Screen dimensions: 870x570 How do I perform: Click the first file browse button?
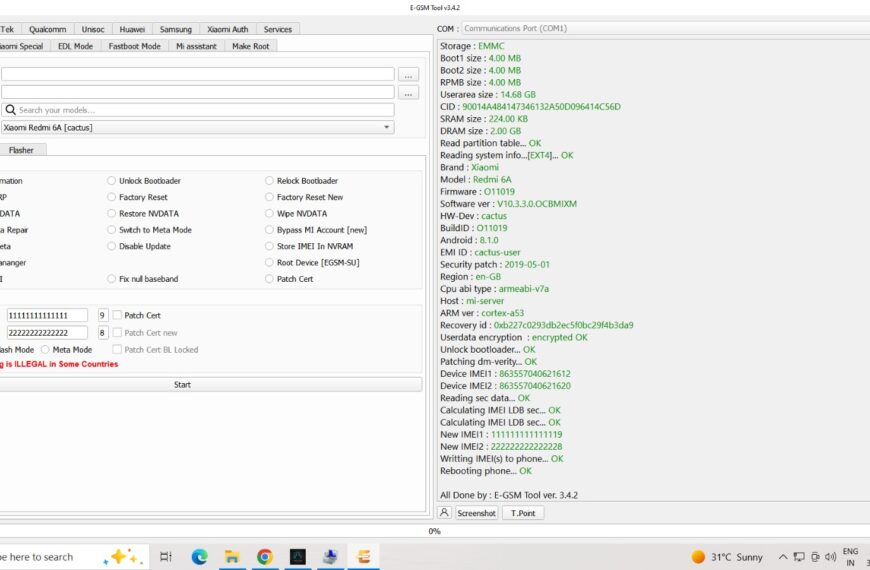pyautogui.click(x=408, y=74)
